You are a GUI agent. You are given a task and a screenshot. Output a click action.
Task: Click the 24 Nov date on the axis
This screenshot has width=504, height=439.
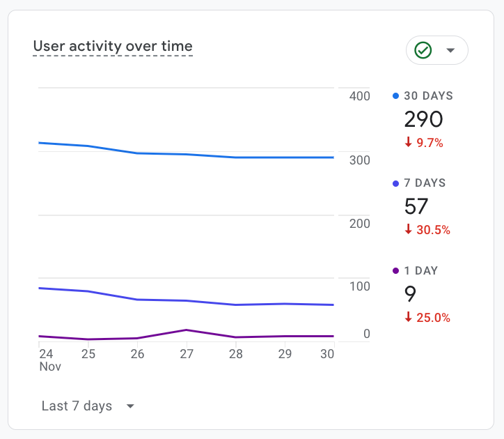click(47, 360)
